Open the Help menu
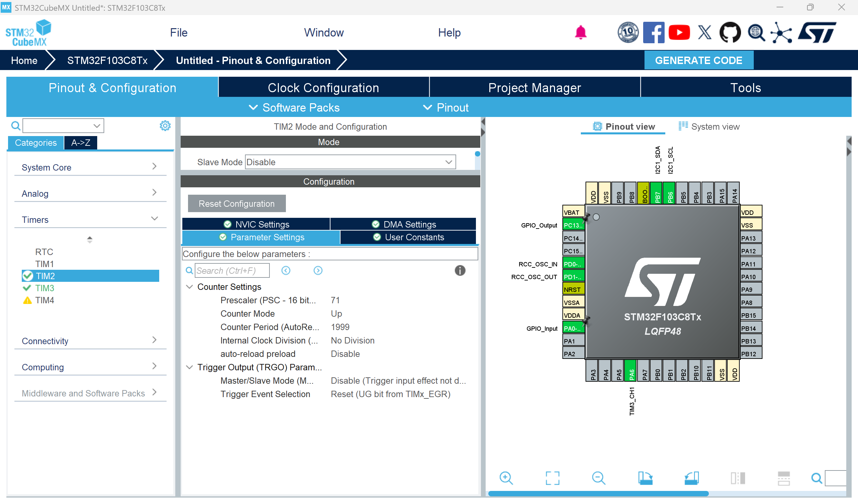 (449, 33)
